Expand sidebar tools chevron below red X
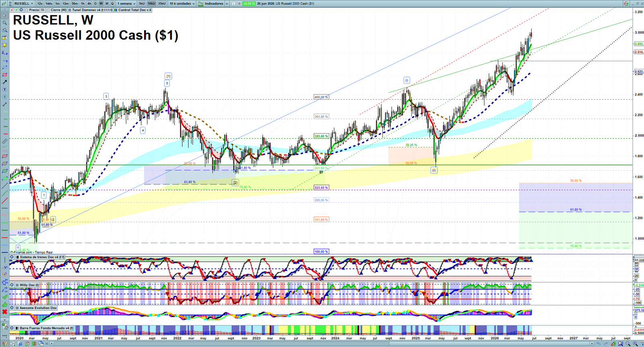 click(4, 319)
